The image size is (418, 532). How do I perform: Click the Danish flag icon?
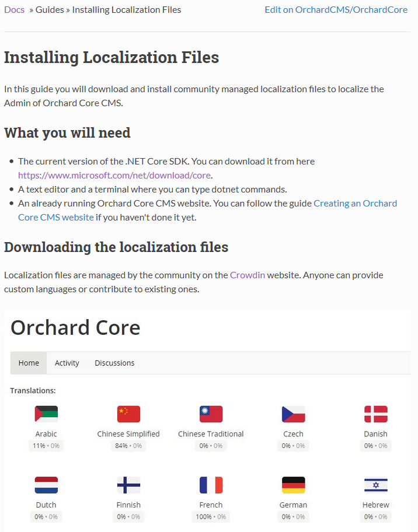375,414
